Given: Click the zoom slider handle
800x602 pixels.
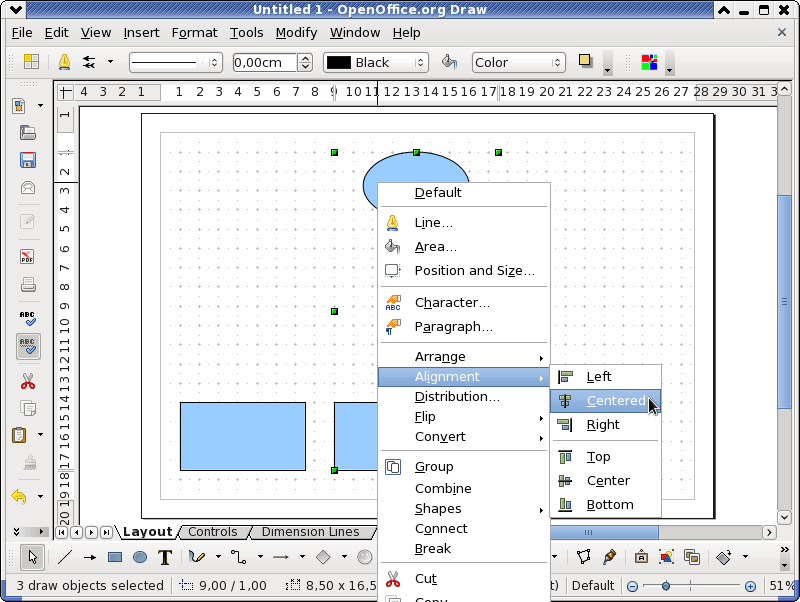Looking at the screenshot, I should (666, 586).
